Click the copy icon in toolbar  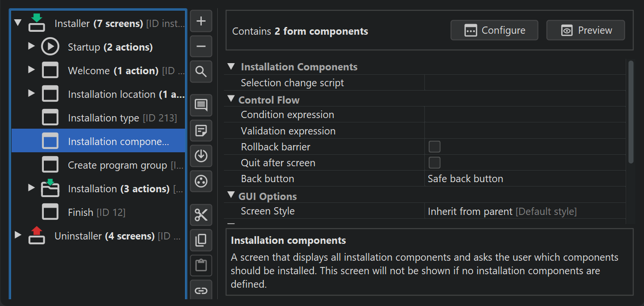201,240
